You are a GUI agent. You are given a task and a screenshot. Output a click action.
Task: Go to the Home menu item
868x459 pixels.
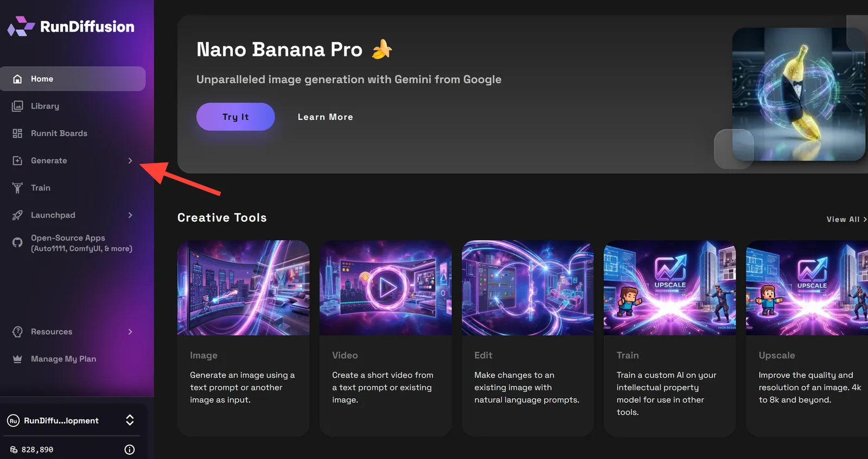(x=73, y=79)
